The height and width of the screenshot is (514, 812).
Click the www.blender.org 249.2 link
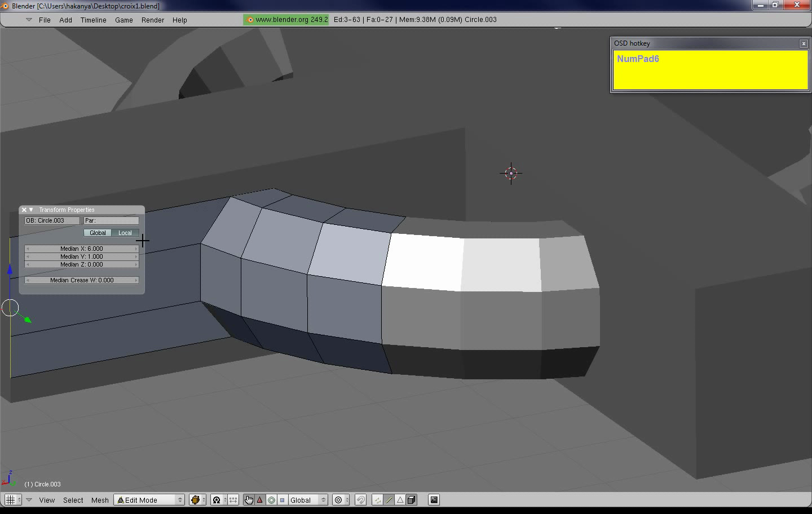(x=286, y=20)
